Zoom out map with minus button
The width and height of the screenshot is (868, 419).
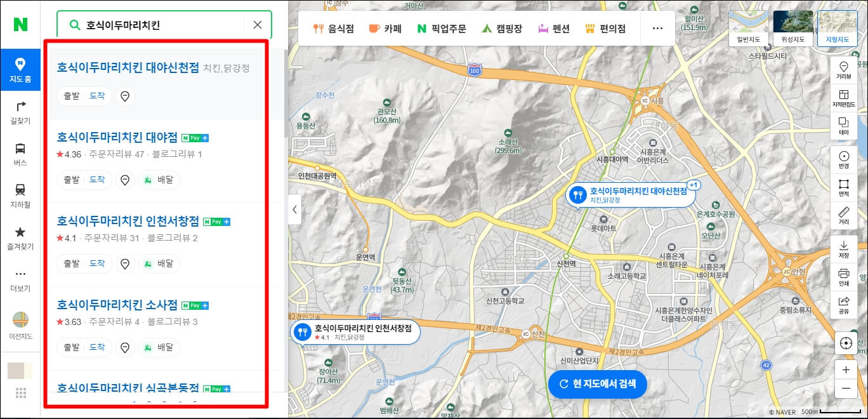[846, 389]
